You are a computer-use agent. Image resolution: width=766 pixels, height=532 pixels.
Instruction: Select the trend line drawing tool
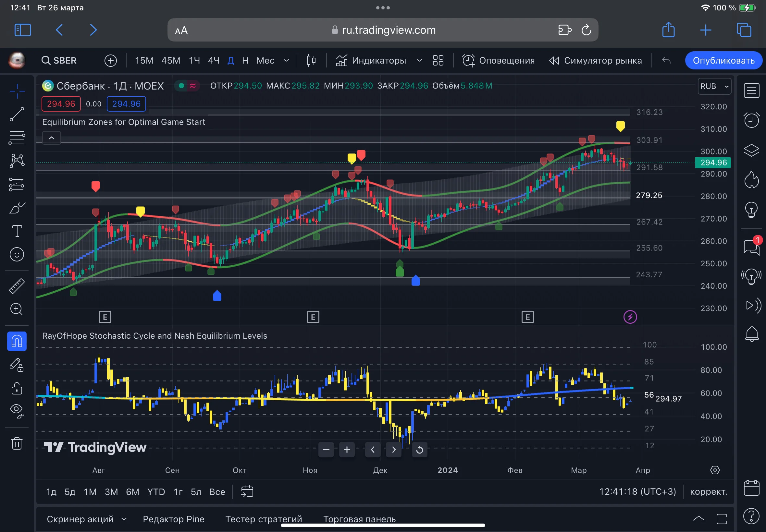[17, 114]
